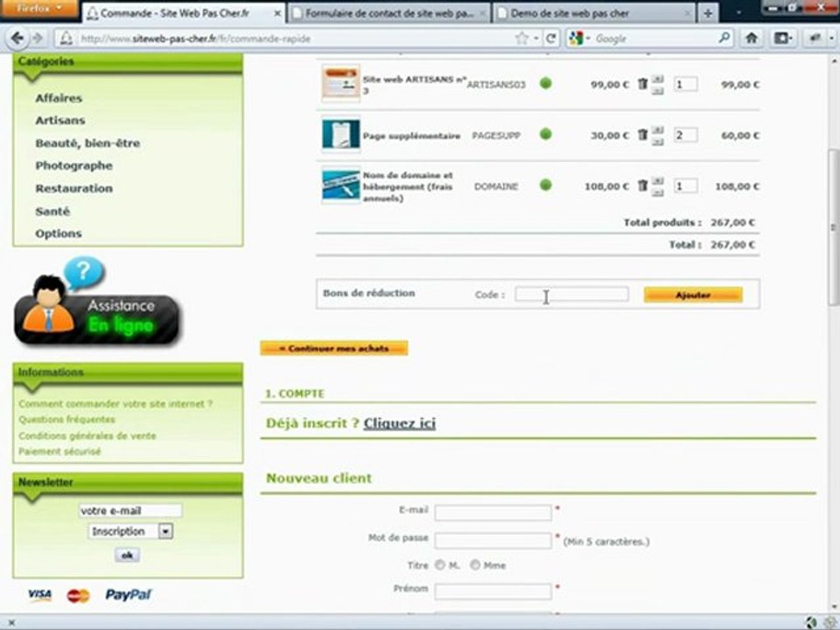Focus the E-mail field for new client
Image resolution: width=840 pixels, height=630 pixels.
[493, 512]
